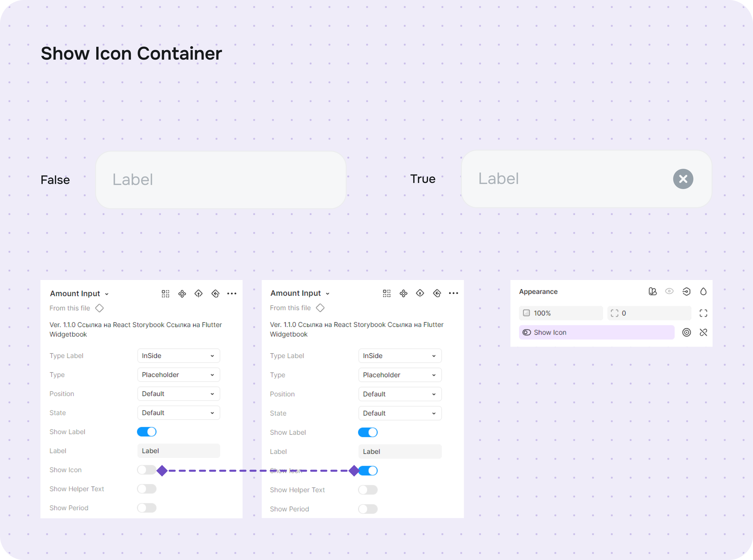Detach the Show Icon property with unlink icon
The width and height of the screenshot is (753, 560).
click(703, 333)
